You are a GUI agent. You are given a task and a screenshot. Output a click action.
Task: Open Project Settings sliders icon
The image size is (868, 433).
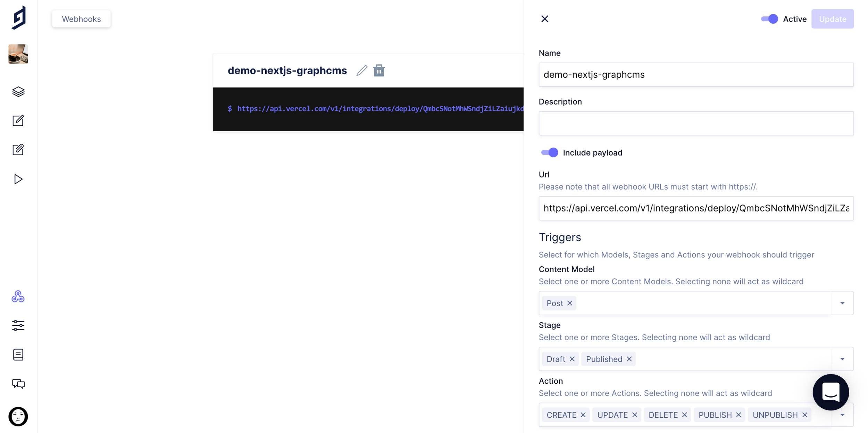pos(18,326)
